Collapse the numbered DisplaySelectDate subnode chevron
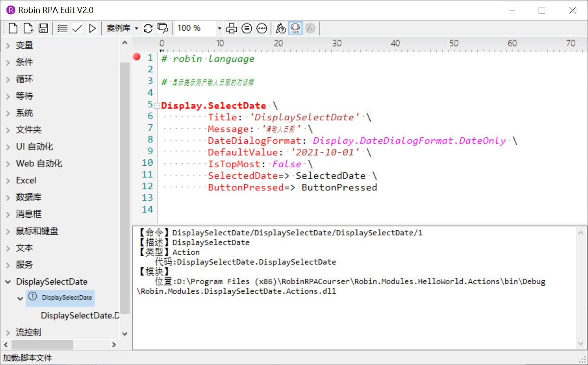The height and width of the screenshot is (365, 588). (x=20, y=298)
